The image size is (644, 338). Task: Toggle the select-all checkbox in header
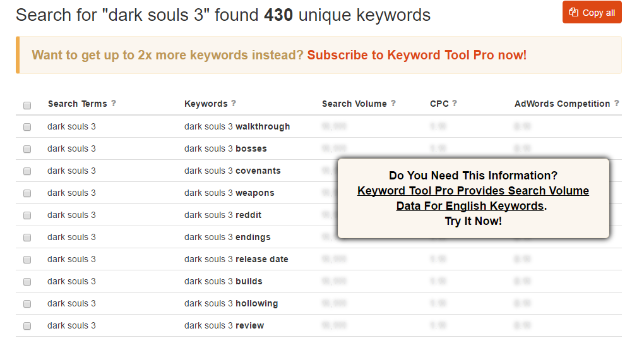point(27,105)
